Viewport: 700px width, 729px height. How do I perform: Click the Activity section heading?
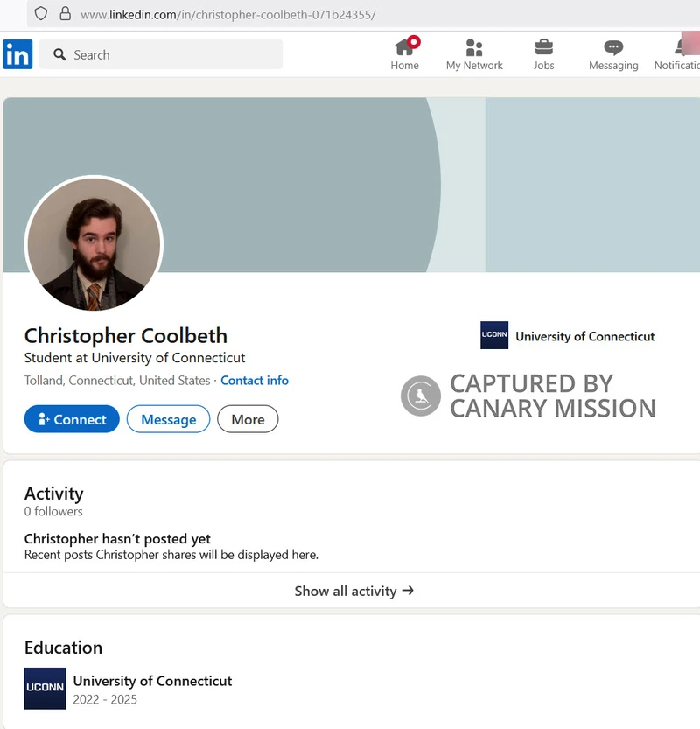click(54, 494)
